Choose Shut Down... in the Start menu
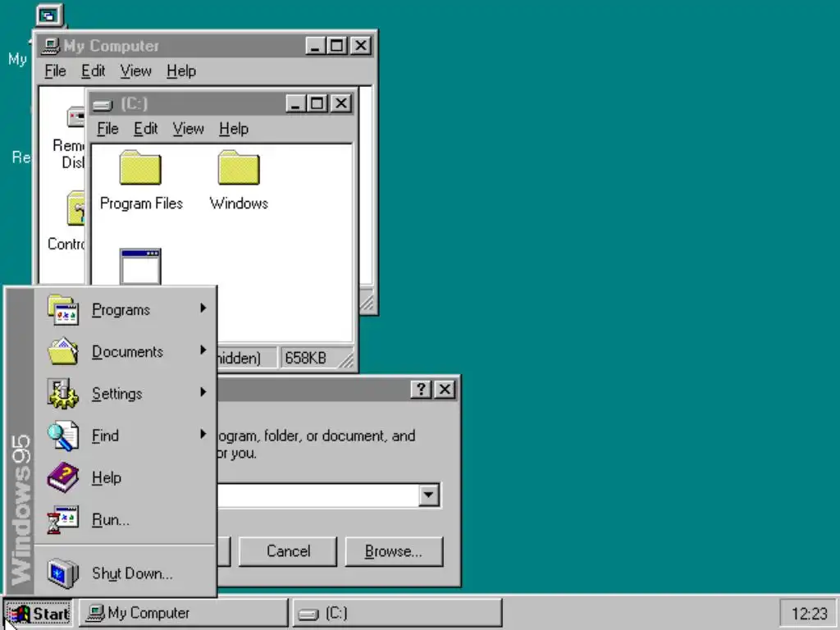 click(x=126, y=573)
